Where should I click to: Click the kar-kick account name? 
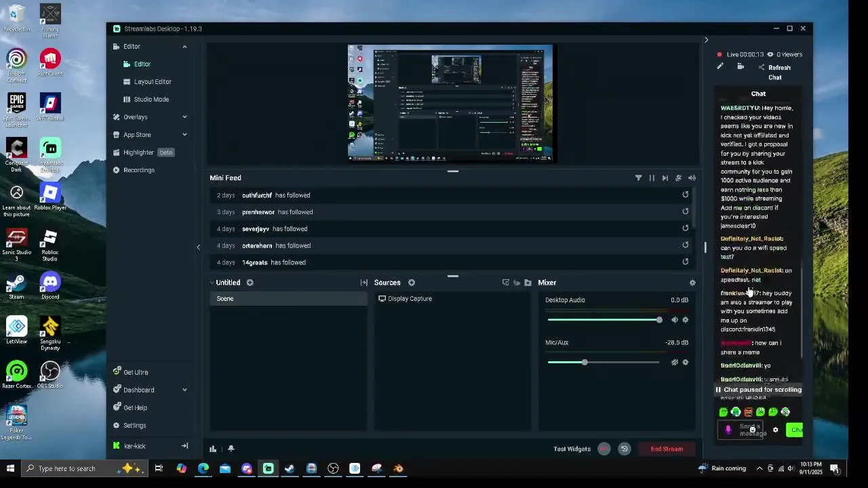click(134, 446)
